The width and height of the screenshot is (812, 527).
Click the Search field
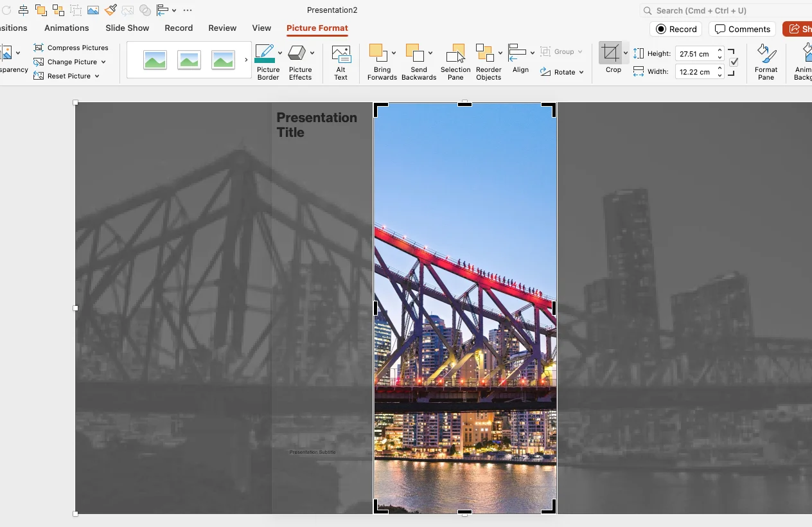(726, 10)
